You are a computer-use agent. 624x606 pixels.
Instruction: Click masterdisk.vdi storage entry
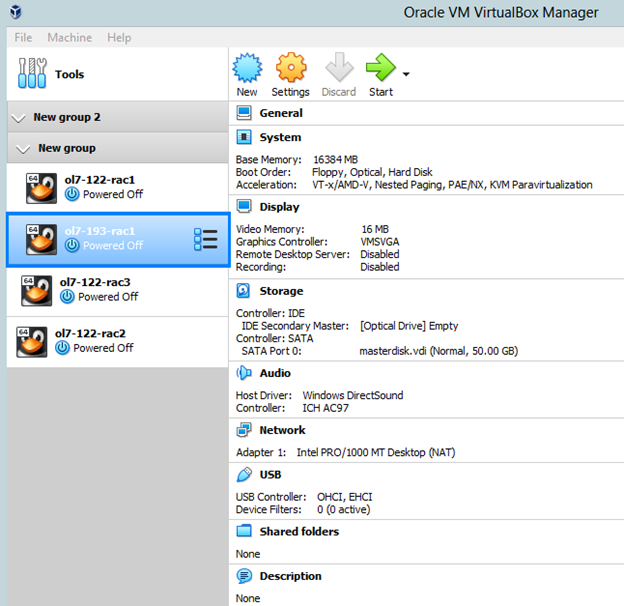click(x=439, y=351)
